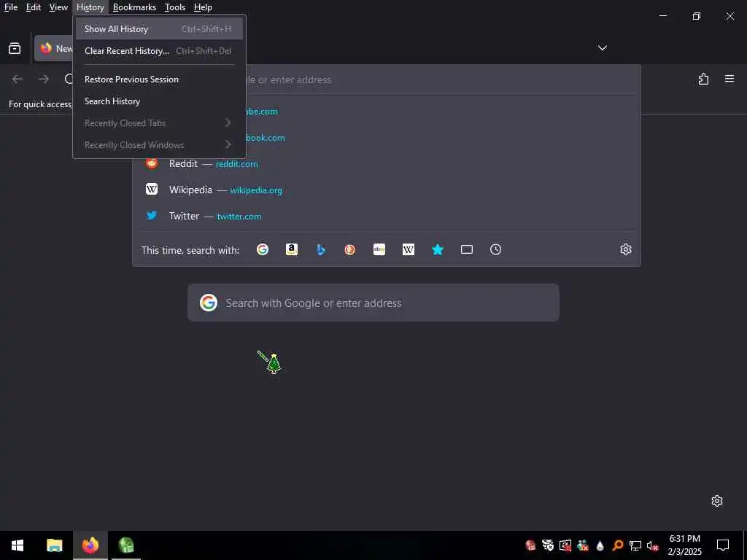Open the Edit menu
The width and height of the screenshot is (747, 560).
[x=34, y=7]
